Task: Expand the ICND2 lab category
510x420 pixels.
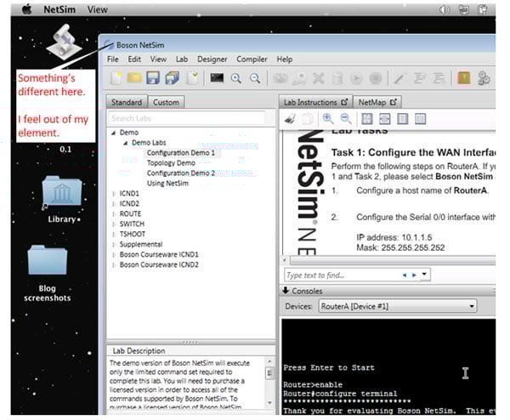Action: pyautogui.click(x=114, y=204)
